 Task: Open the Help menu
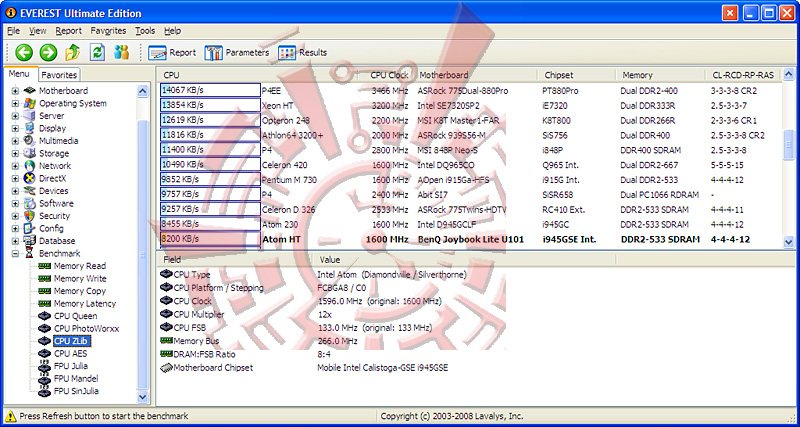[172, 31]
